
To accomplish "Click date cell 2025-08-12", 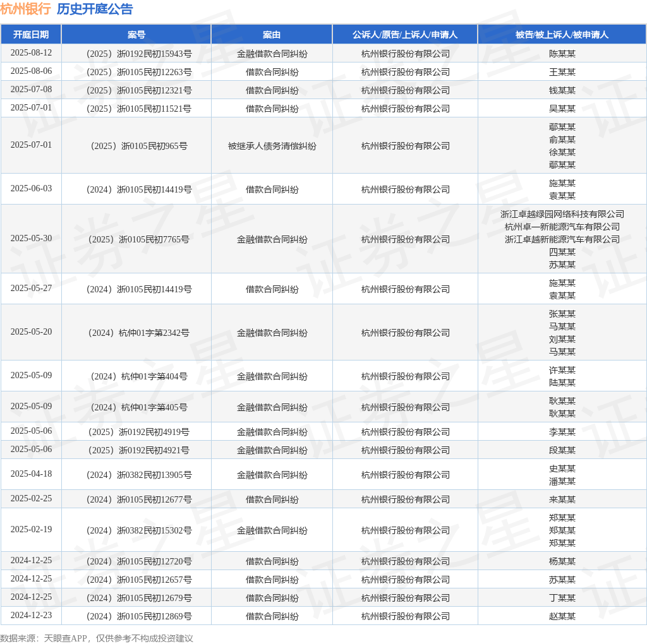I will [x=31, y=53].
